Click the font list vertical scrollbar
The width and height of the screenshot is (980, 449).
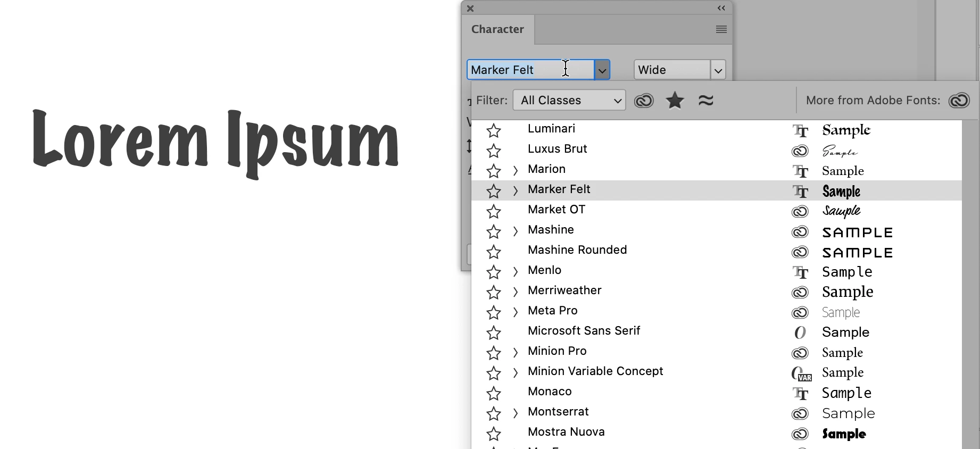969,285
